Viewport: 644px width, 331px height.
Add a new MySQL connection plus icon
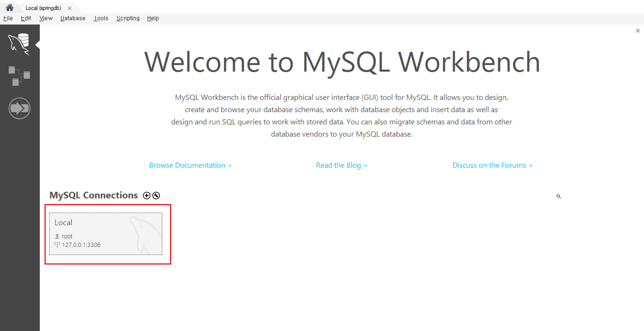(147, 195)
